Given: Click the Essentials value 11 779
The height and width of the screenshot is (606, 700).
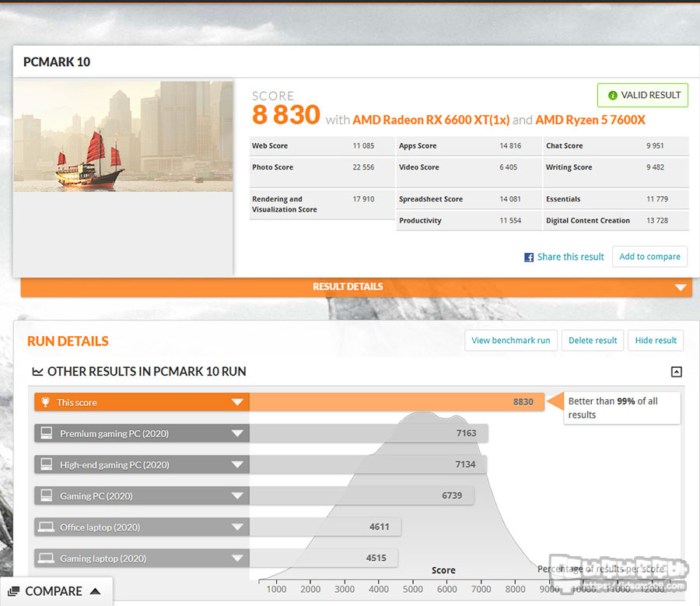Looking at the screenshot, I should click(657, 198).
